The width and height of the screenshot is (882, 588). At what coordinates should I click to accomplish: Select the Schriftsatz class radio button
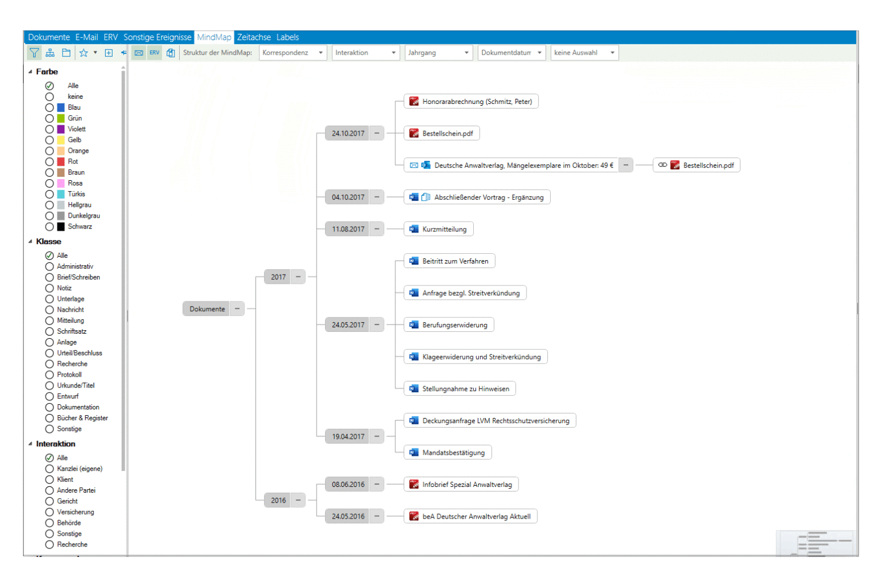coord(49,331)
